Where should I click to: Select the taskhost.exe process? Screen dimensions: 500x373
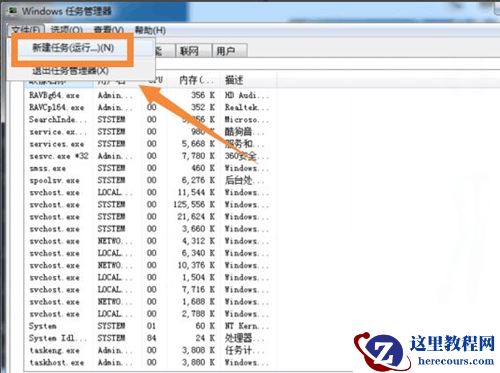[x=57, y=362]
